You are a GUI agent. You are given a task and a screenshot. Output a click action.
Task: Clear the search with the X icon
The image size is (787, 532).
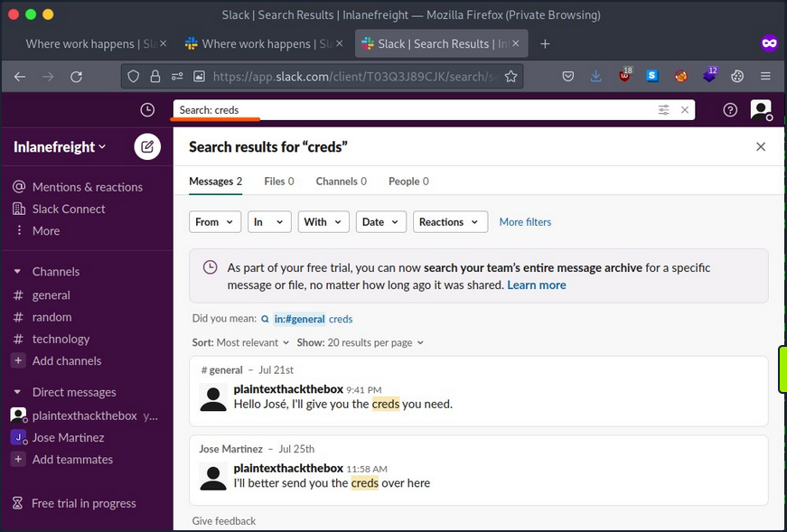click(x=685, y=110)
